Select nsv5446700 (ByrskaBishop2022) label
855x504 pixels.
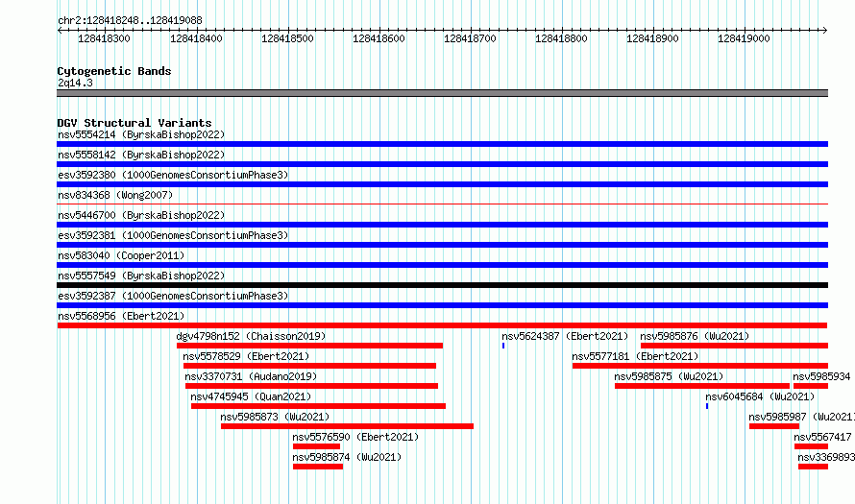click(141, 215)
